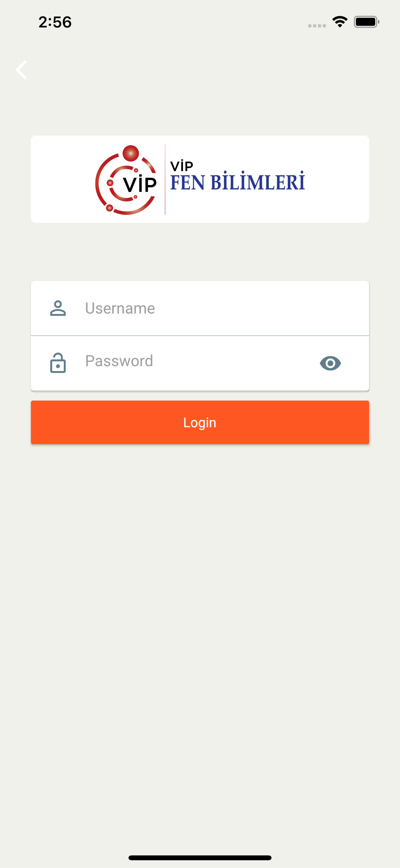Tap the cellular signal dots indicator
Viewport: 400px width, 868px height.
(x=317, y=25)
